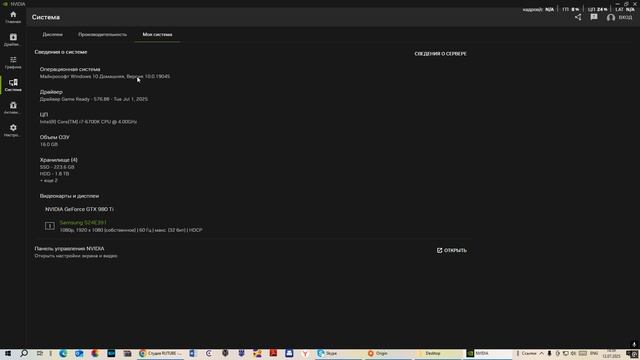Switch to the Дисплеи tab

[x=53, y=35]
